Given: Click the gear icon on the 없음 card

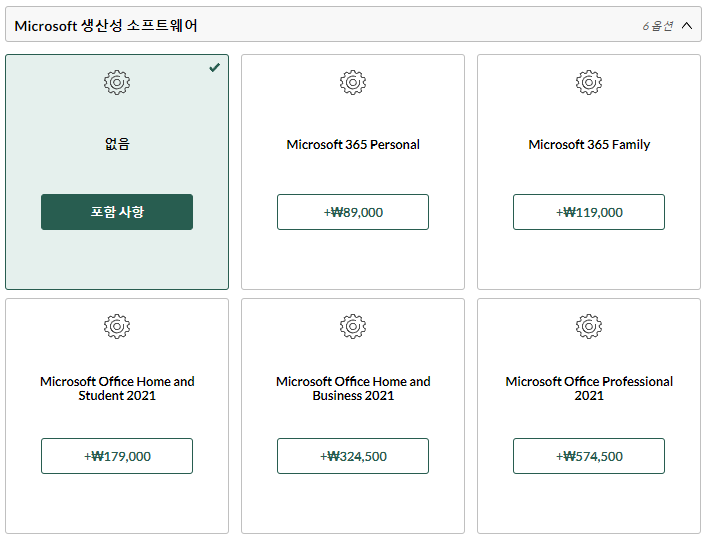Looking at the screenshot, I should [117, 82].
